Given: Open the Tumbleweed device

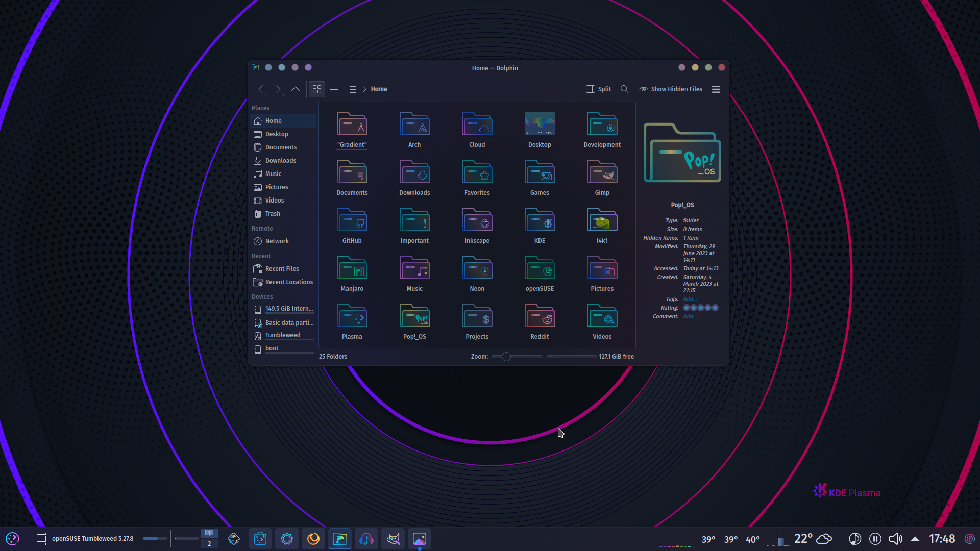Looking at the screenshot, I should click(x=284, y=336).
